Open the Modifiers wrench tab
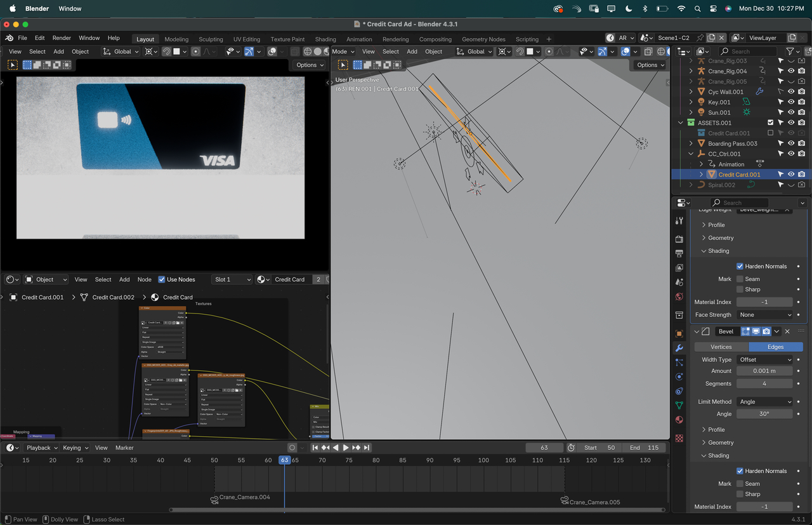The image size is (812, 525). [x=679, y=349]
